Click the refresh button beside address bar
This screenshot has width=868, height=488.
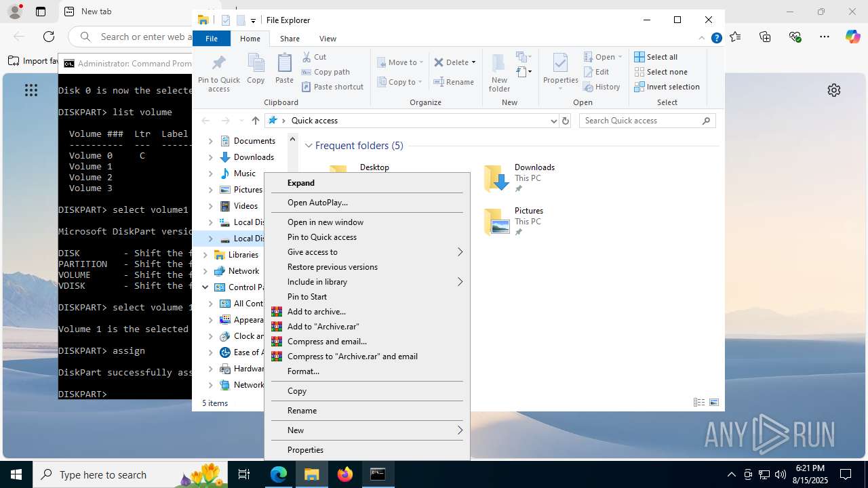point(566,121)
